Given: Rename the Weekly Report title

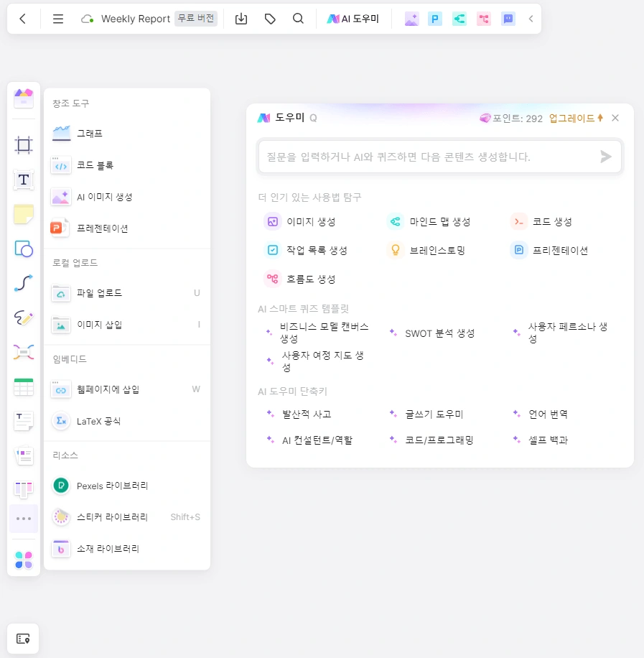Looking at the screenshot, I should coord(136,19).
